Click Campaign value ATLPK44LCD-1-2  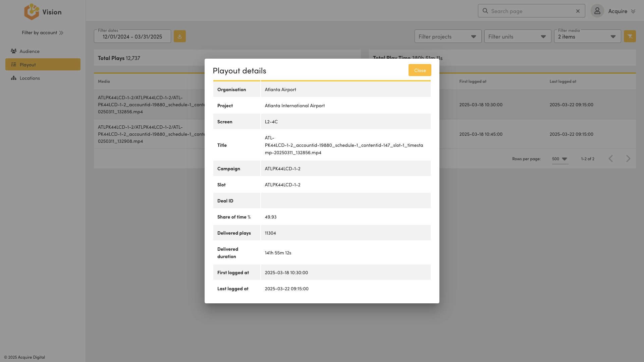pyautogui.click(x=282, y=169)
